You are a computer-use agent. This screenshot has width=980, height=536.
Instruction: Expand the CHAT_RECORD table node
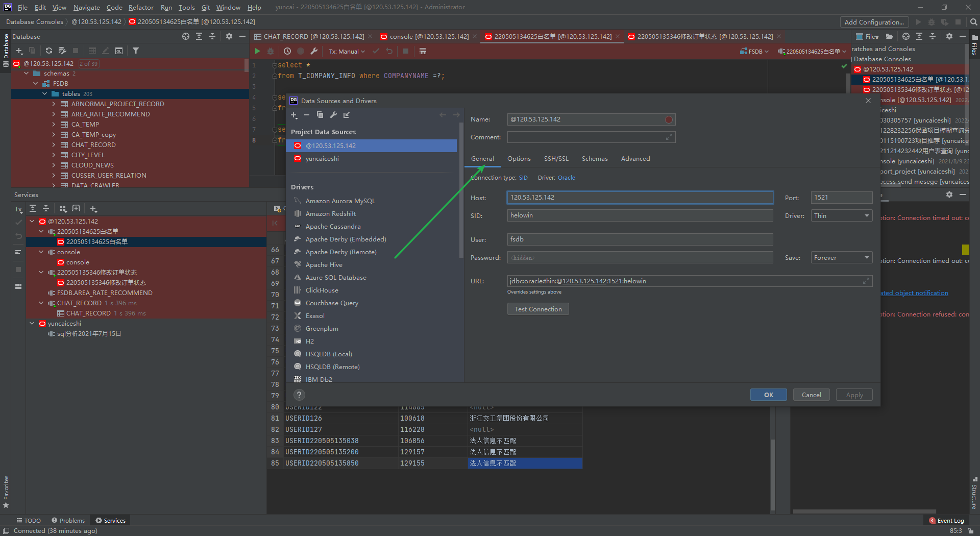tap(54, 145)
